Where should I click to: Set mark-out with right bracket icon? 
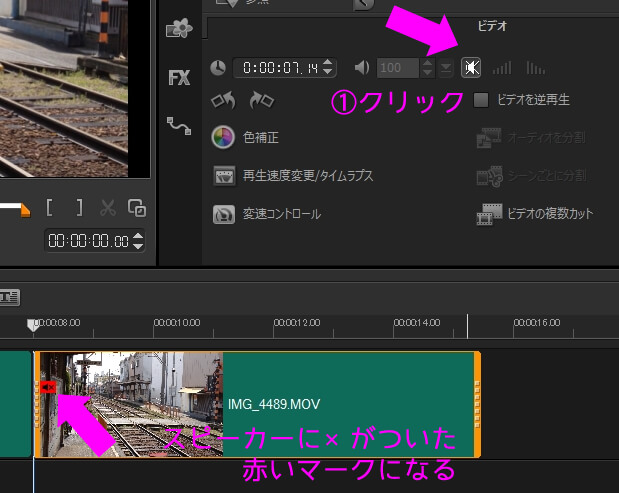tap(79, 208)
